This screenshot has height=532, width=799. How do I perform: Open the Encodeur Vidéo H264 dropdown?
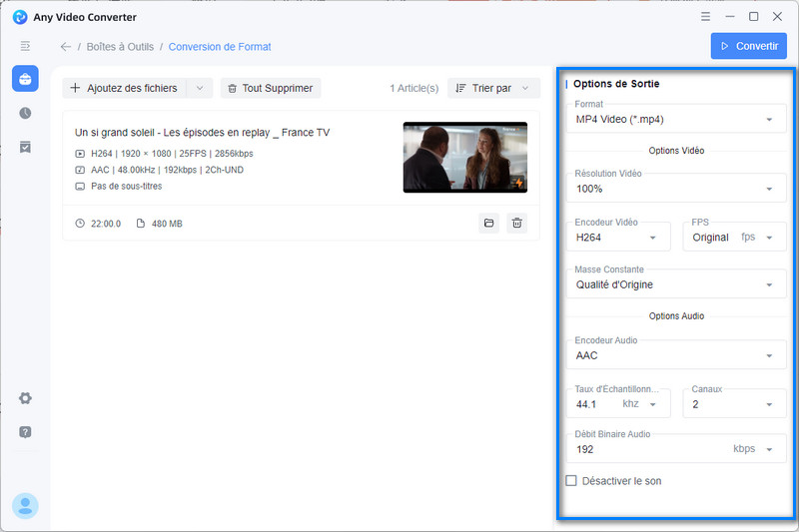tap(619, 238)
